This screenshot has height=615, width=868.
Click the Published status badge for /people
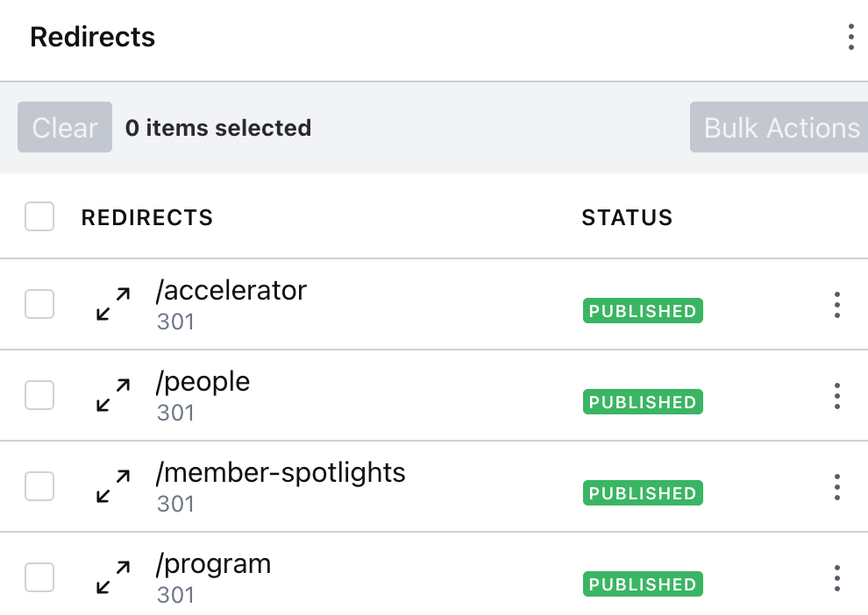click(643, 402)
